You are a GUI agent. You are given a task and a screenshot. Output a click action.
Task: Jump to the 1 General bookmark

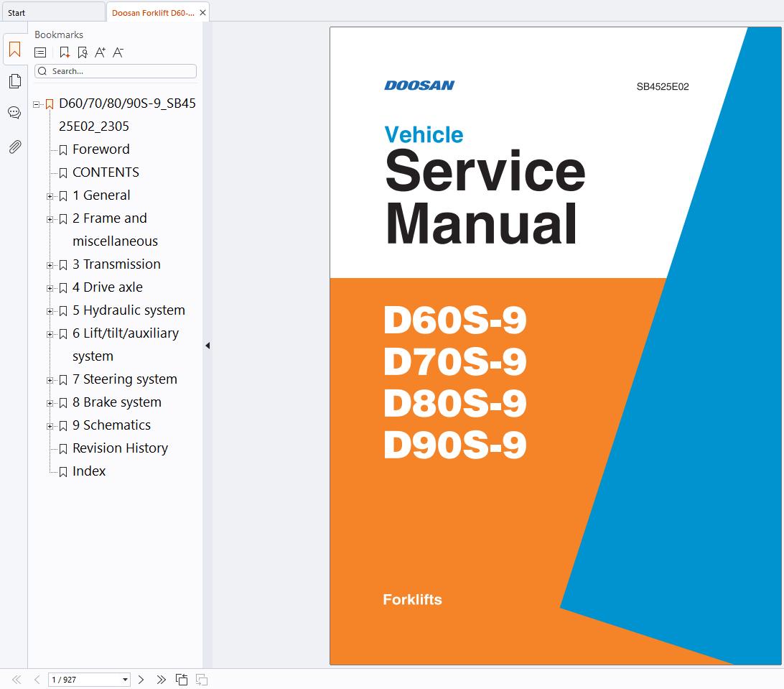point(101,195)
